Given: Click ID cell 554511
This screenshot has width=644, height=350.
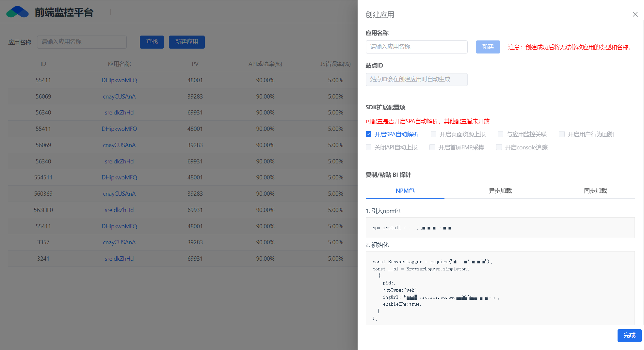Looking at the screenshot, I should 43,177.
